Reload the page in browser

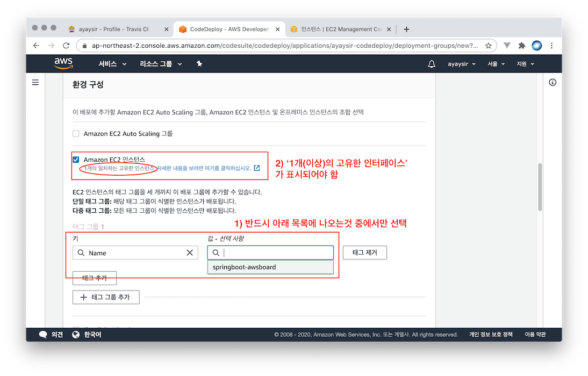click(x=66, y=46)
